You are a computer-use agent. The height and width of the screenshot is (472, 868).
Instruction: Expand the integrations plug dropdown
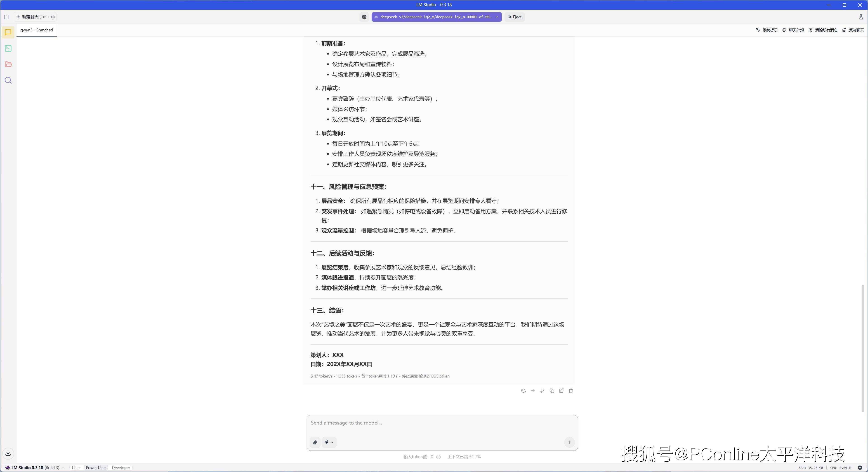[329, 442]
